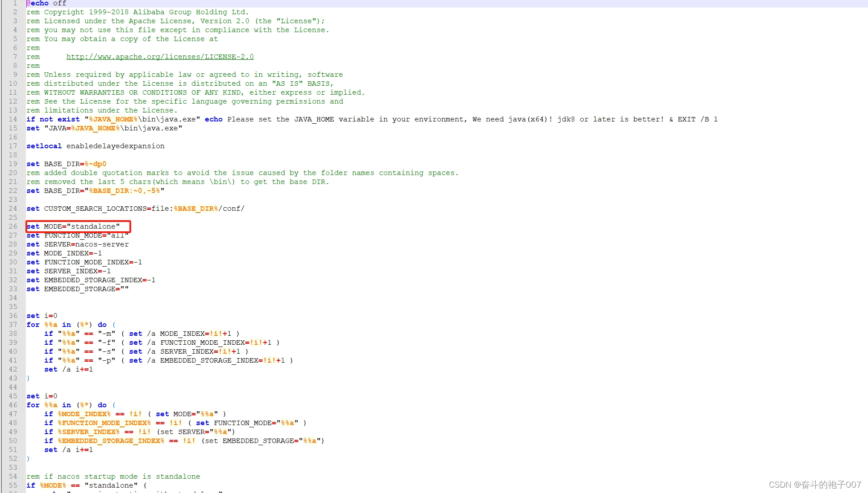The width and height of the screenshot is (868, 493).
Task: Click the 'WITHOUT WARRANTIES OR CONDITIONS' comment line
Action: coord(195,92)
